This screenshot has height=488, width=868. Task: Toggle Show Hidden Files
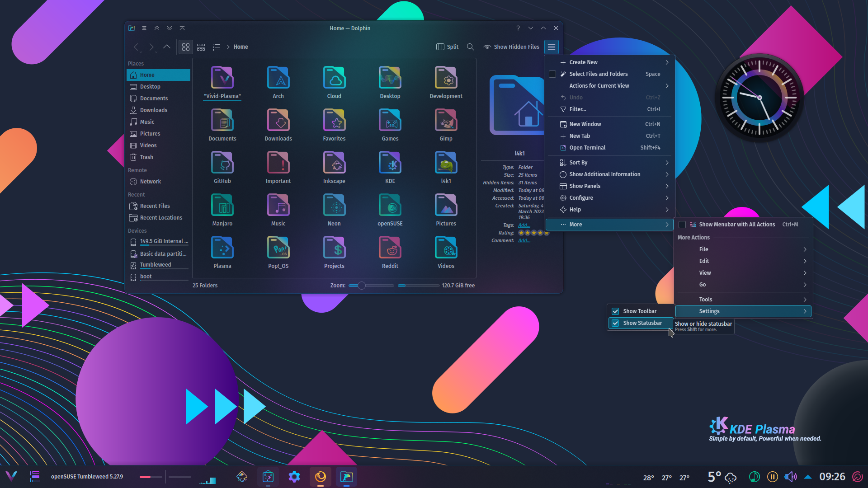coord(511,47)
